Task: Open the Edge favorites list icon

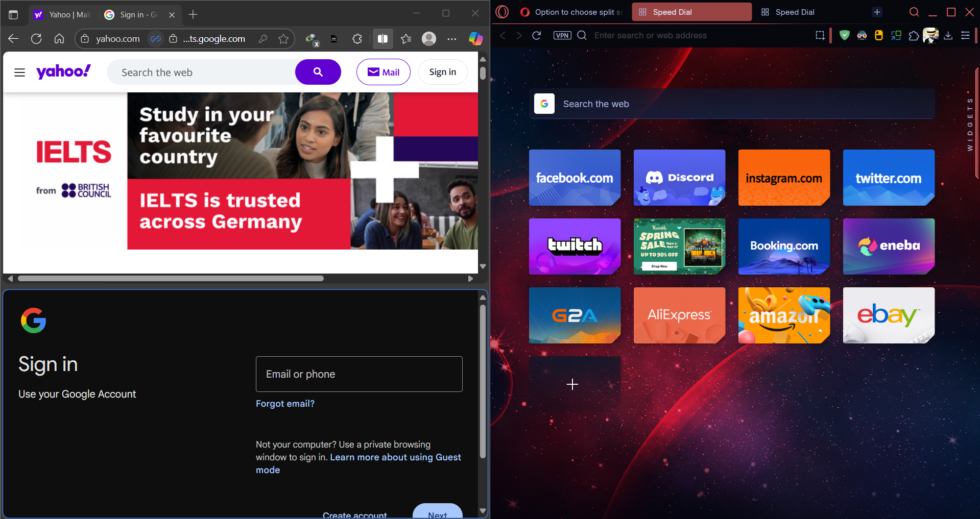Action: click(x=406, y=39)
